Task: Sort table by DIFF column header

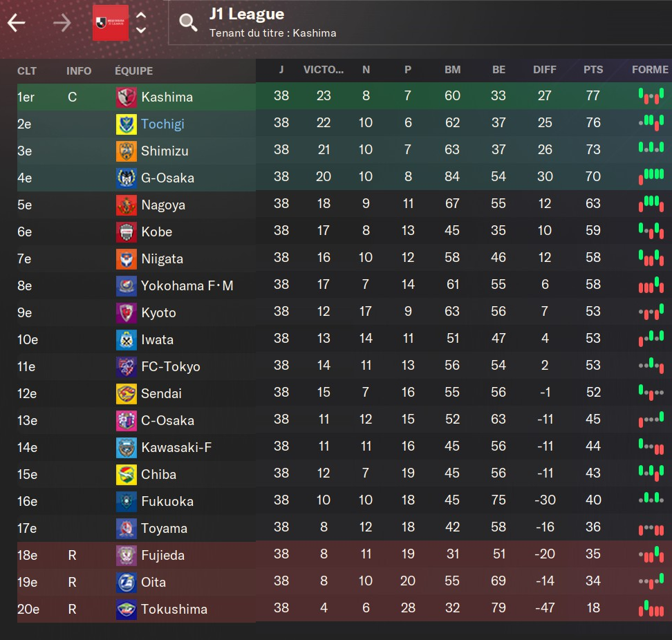Action: tap(545, 70)
